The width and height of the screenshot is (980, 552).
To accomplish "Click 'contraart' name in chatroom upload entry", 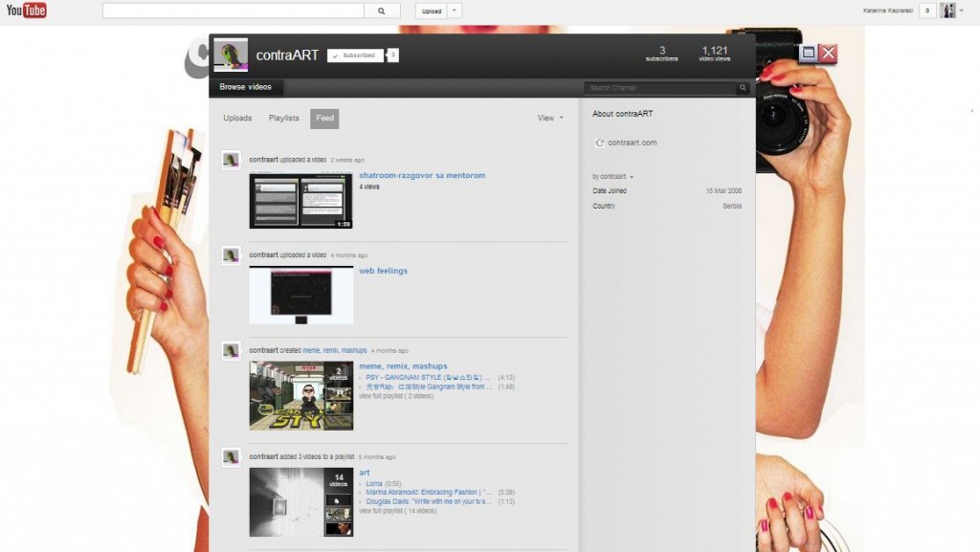I will 263,160.
